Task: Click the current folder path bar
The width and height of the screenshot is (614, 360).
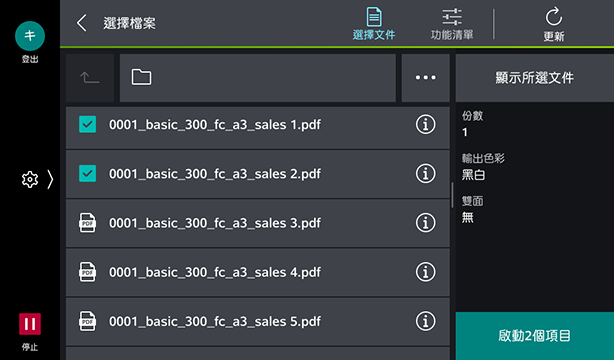Action: tap(258, 78)
